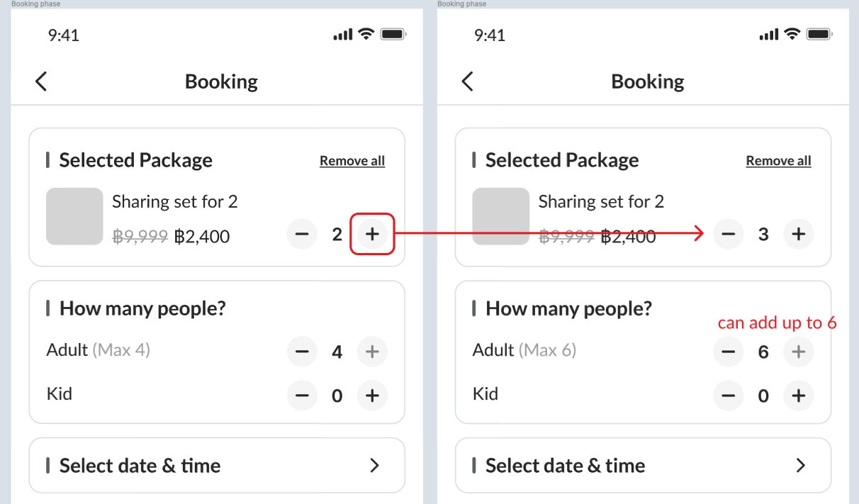Reduce Adult count from 6
The height and width of the screenshot is (504, 859).
click(729, 352)
